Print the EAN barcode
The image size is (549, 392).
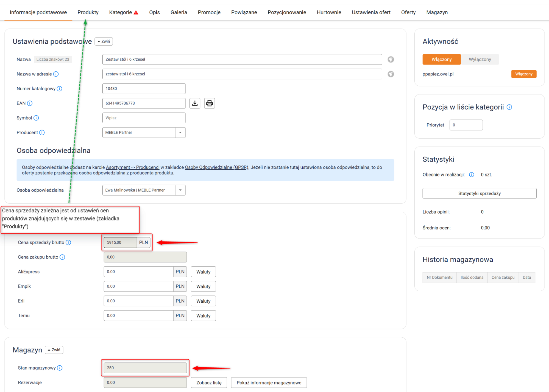209,103
